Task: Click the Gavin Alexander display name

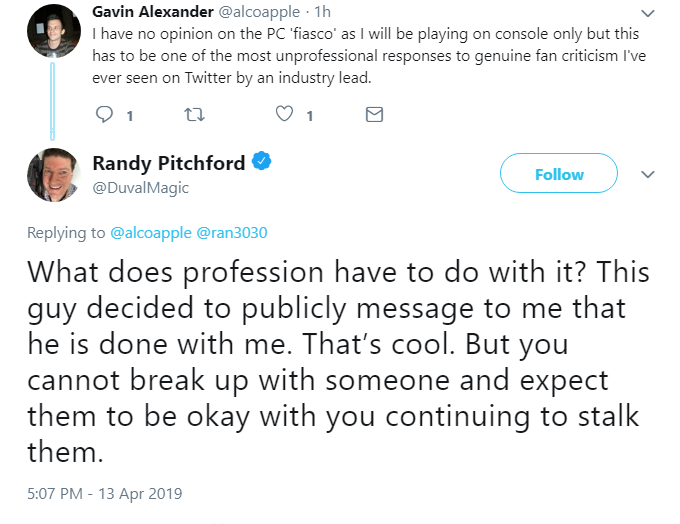Action: [x=153, y=12]
